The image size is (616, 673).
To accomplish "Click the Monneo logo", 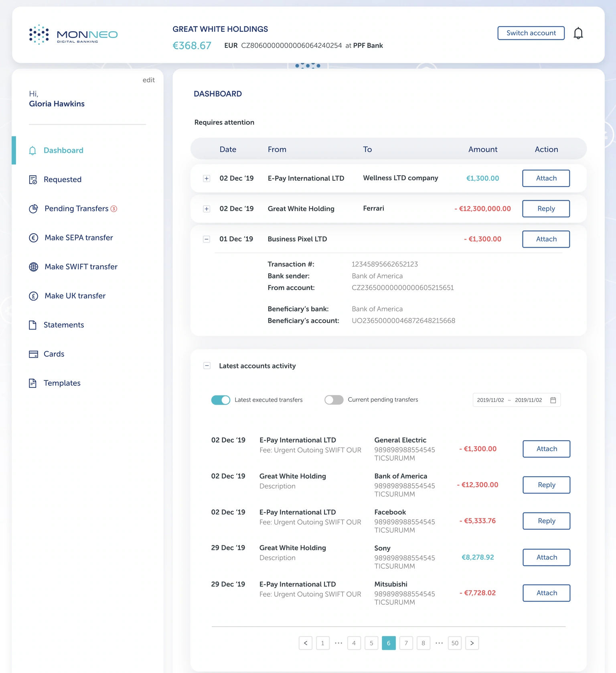I will [x=73, y=35].
